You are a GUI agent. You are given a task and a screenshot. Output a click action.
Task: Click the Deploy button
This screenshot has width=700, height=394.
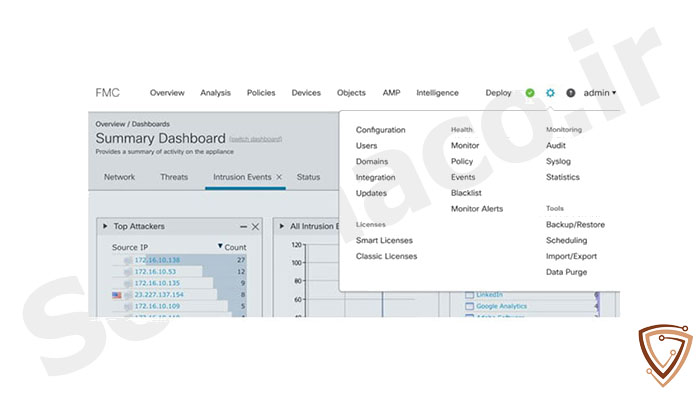(498, 93)
